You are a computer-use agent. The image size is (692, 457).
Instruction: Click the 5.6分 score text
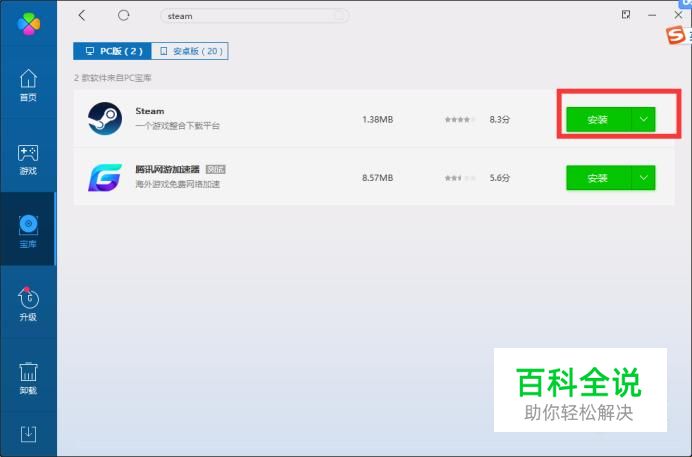pos(500,178)
